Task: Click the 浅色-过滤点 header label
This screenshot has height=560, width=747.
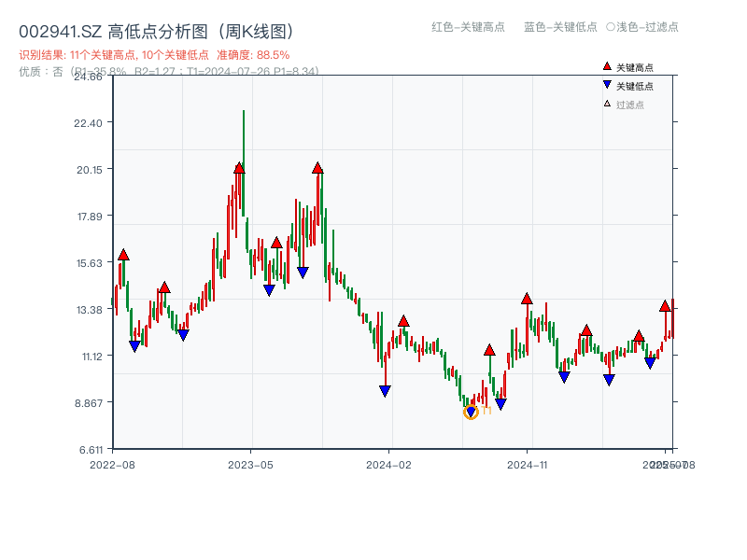Action: click(643, 28)
